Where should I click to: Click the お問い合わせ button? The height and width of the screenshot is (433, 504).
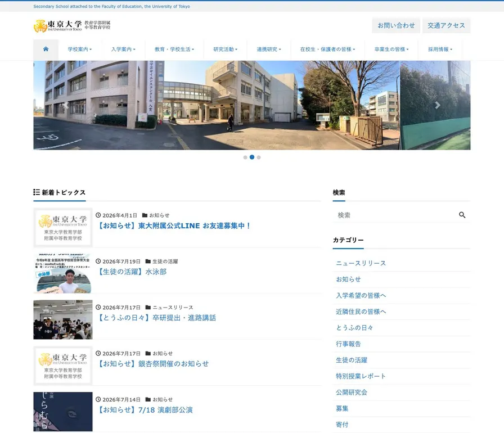click(x=396, y=25)
